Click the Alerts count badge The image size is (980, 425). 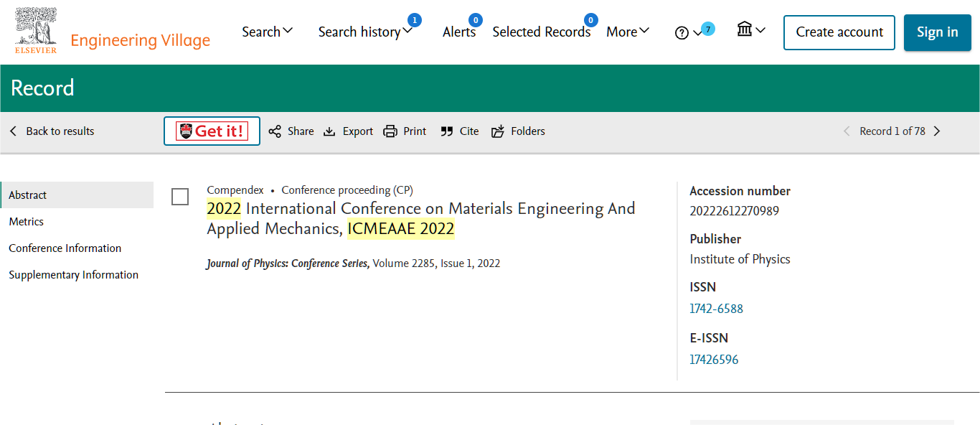click(x=475, y=20)
